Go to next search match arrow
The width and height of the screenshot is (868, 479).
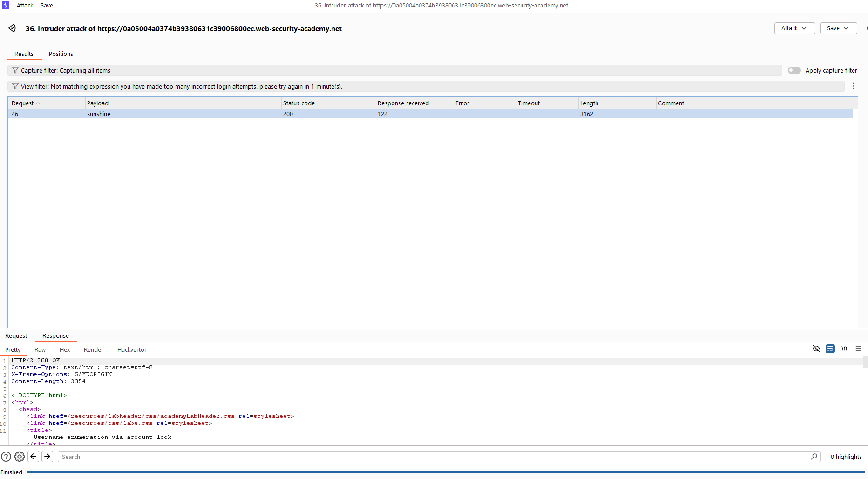(x=47, y=457)
